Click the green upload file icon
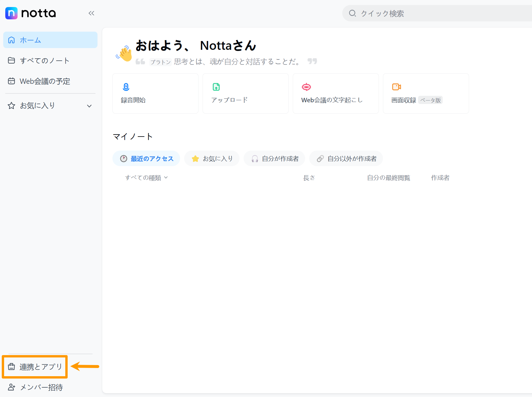532x397 pixels. click(216, 87)
